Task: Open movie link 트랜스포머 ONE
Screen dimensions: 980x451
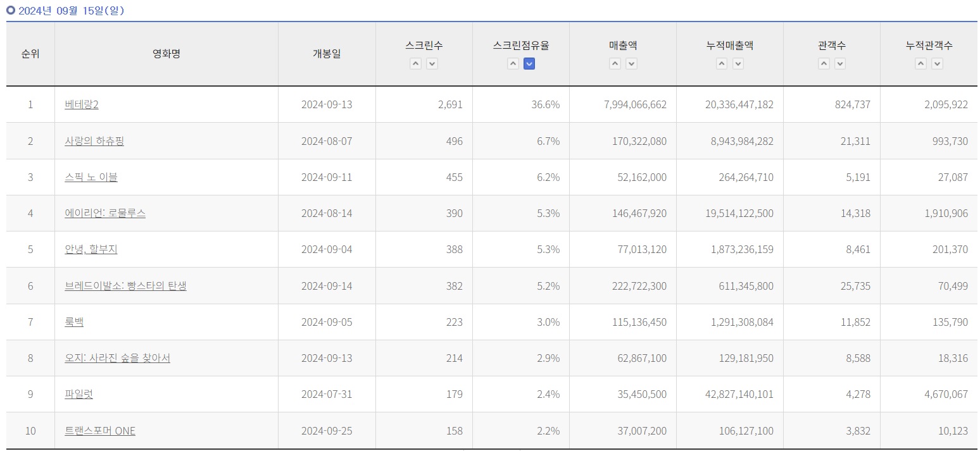Action: [100, 431]
